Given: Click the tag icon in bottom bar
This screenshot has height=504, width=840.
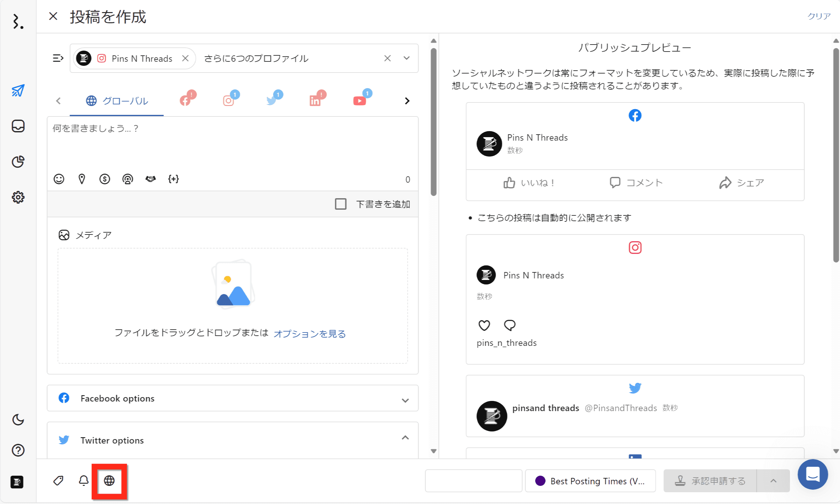Looking at the screenshot, I should [x=59, y=480].
